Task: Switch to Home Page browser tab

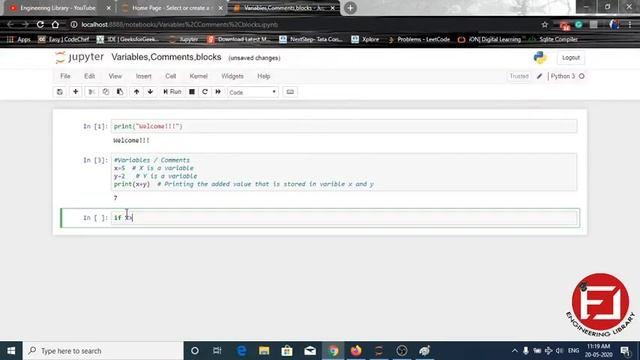Action: point(171,8)
